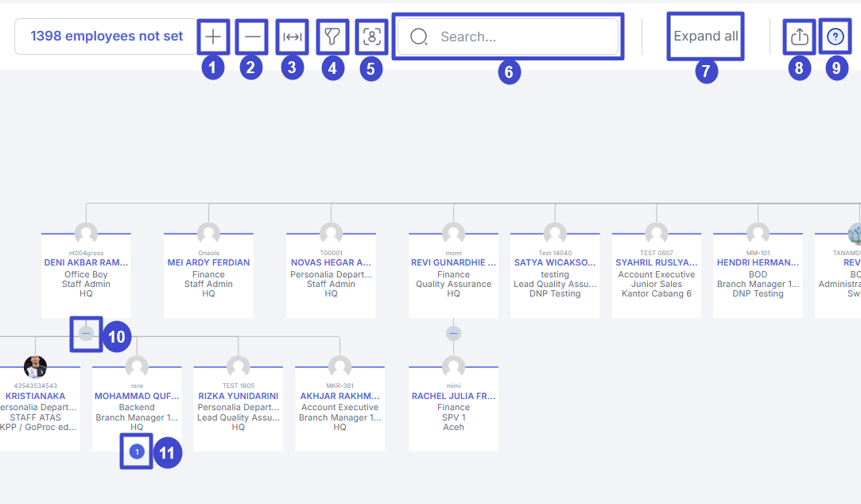Click the 1398 employees not set button
The image size is (861, 504).
pyautogui.click(x=107, y=37)
